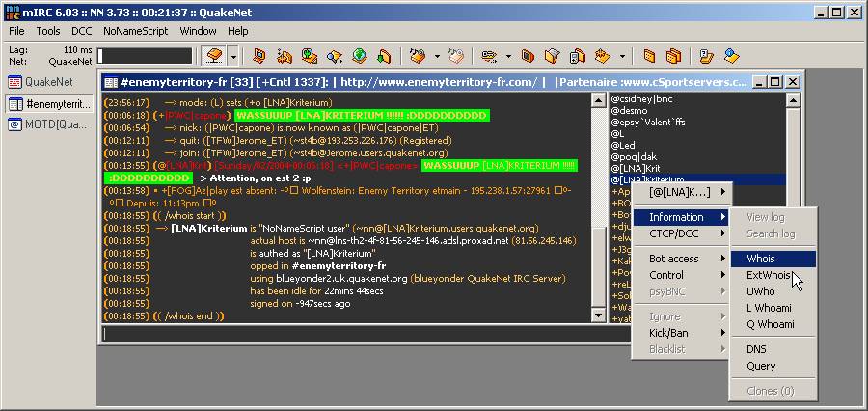Open the dropdown arrow after the pencil icon
868x411 pixels.
508,56
